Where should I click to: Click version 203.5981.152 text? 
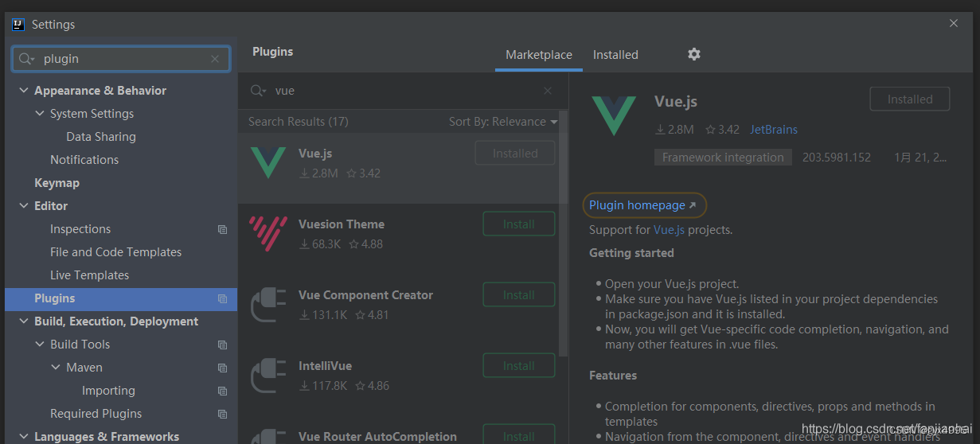[x=837, y=158]
